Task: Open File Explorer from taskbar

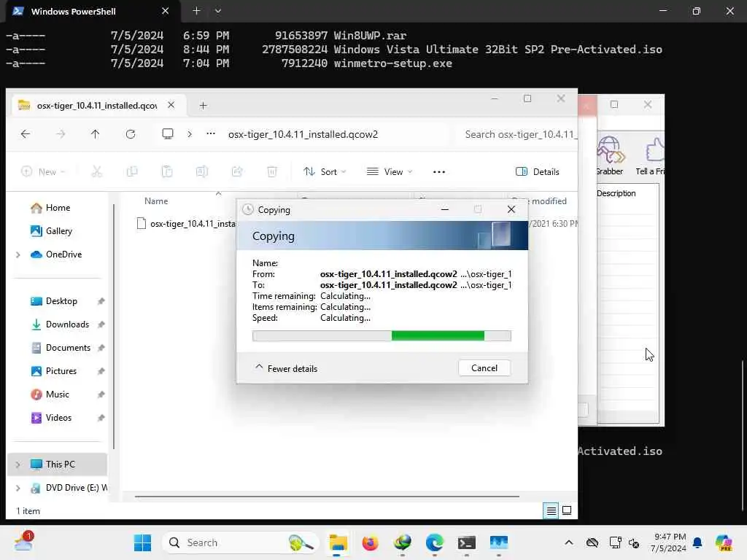Action: pyautogui.click(x=338, y=542)
